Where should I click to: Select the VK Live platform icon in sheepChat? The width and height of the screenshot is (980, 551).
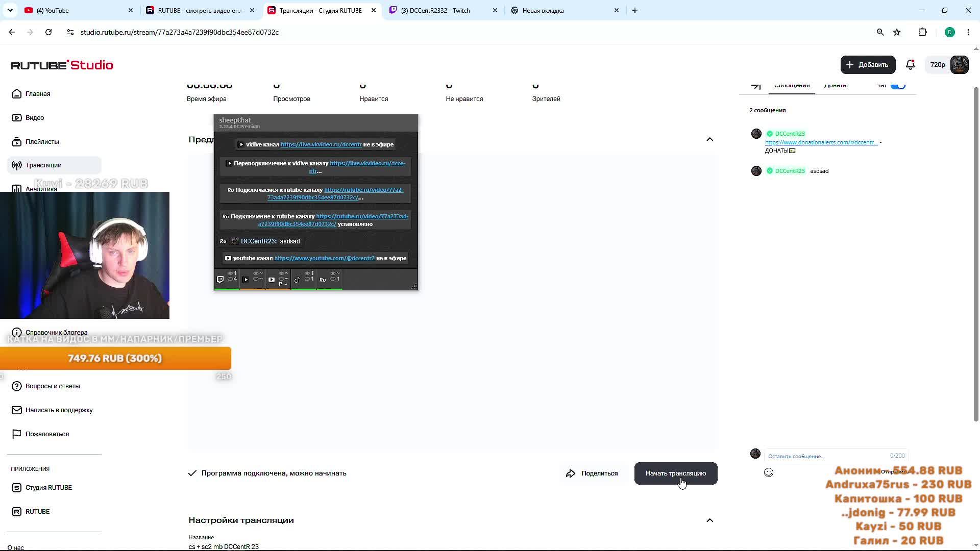(x=246, y=280)
